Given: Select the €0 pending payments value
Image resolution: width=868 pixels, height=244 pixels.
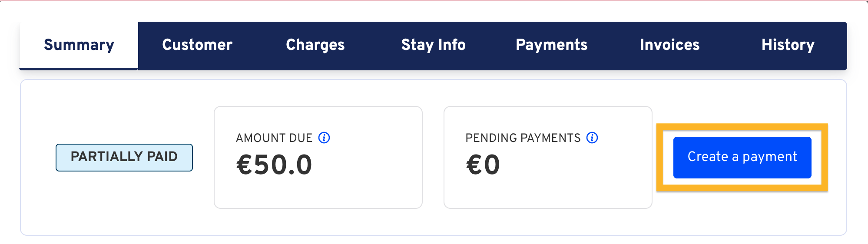Looking at the screenshot, I should coord(483,165).
